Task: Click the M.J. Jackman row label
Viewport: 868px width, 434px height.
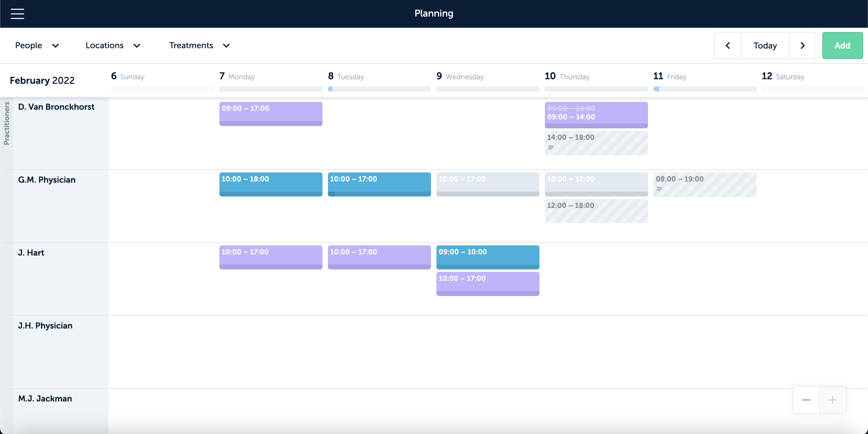Action: 45,399
